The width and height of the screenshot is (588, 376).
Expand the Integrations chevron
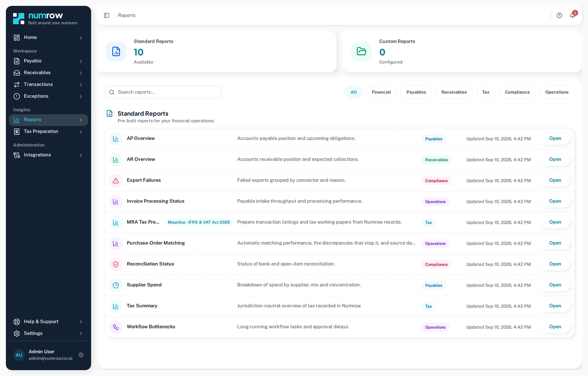pyautogui.click(x=81, y=155)
